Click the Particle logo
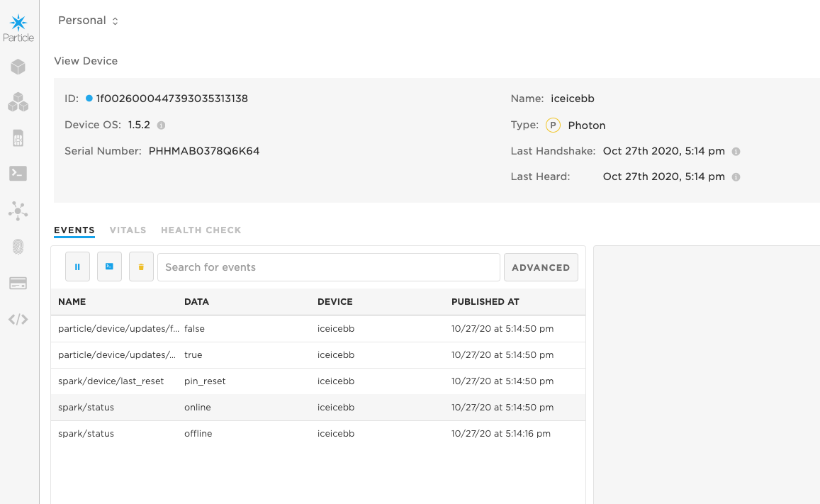This screenshot has height=504, width=820. pyautogui.click(x=18, y=28)
